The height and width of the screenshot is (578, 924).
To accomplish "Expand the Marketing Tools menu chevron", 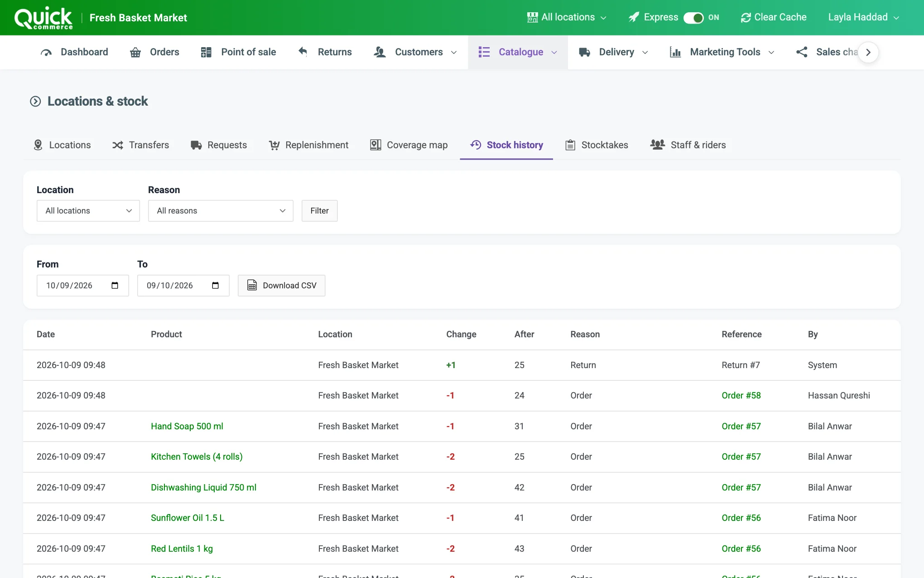I will (x=771, y=53).
